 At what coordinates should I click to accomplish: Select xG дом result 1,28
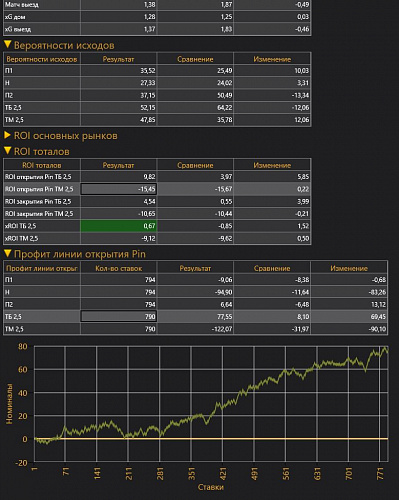pos(118,17)
